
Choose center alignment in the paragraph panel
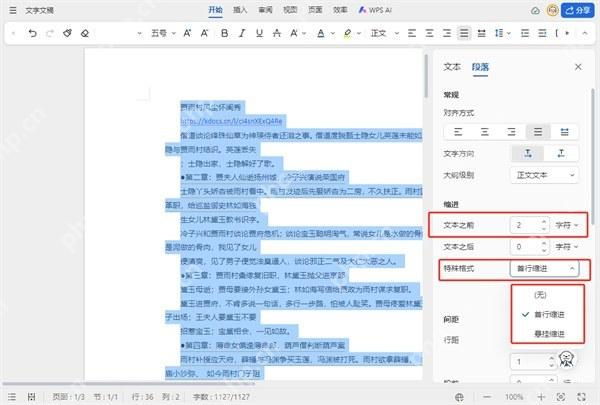484,132
